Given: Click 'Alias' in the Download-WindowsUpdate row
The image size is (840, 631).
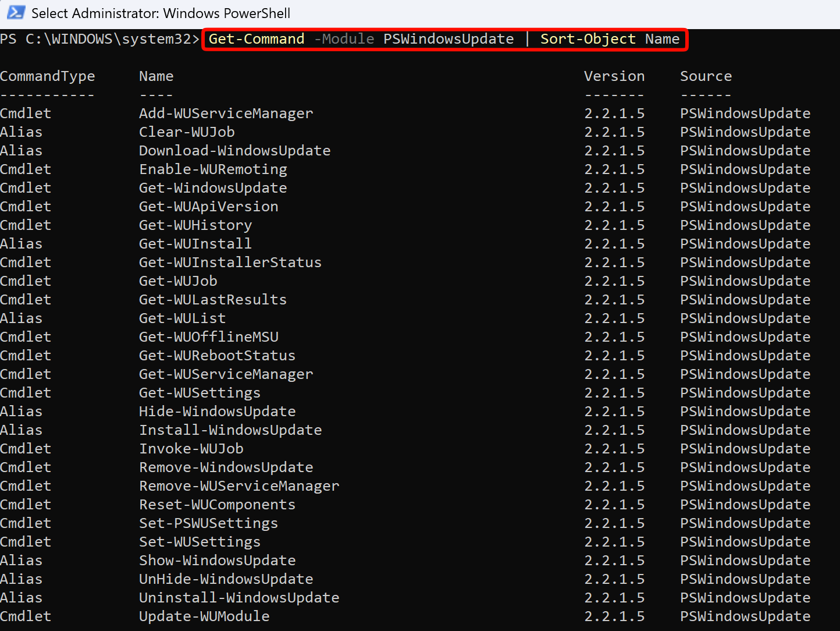Looking at the screenshot, I should coord(22,151).
